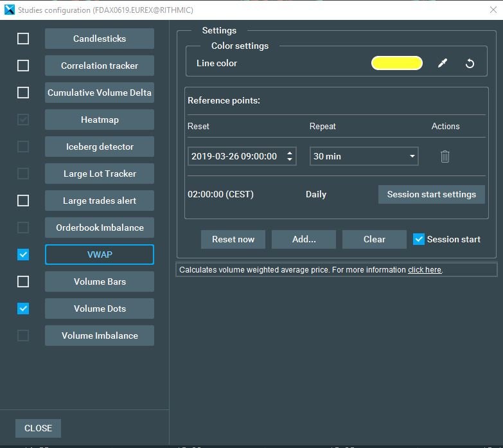Screen dimensions: 503x448
Task: Follow the 'click here' information link
Action: click(424, 270)
